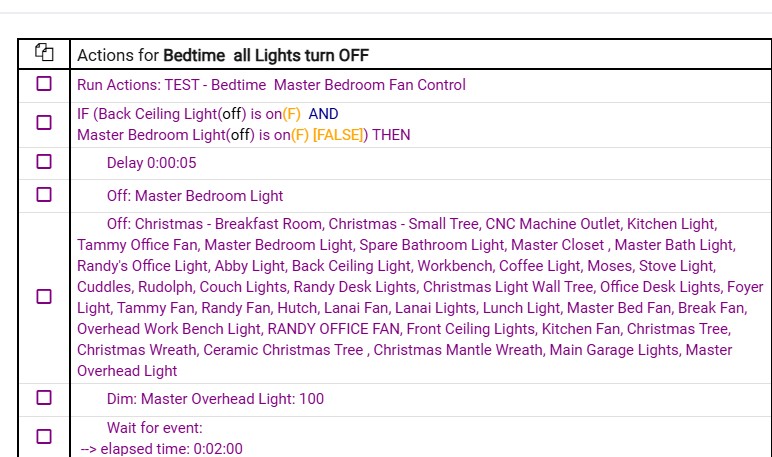Screen dimensions: 772x457
Task: Check the box for Run Actions TEST row
Action: pos(44,84)
